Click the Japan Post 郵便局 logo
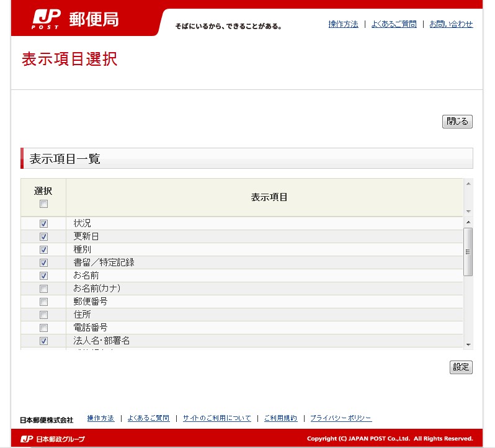The height and width of the screenshot is (448, 495). pos(76,20)
